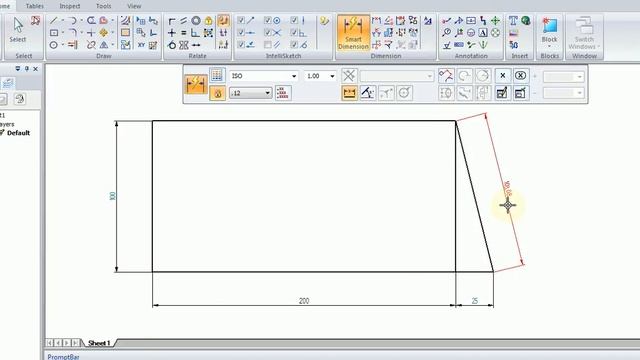The height and width of the screenshot is (360, 640).
Task: Choose the Equal relationship icon
Action: (x=184, y=33)
